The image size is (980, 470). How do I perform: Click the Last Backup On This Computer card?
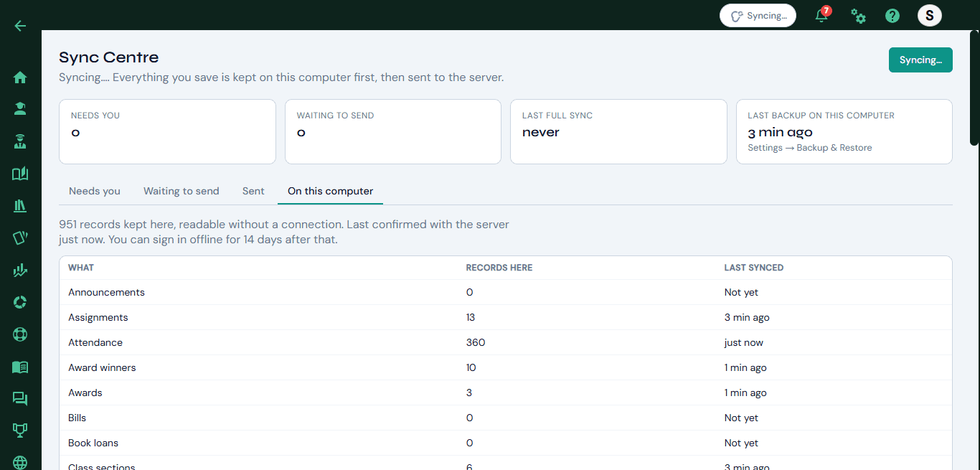coord(844,131)
